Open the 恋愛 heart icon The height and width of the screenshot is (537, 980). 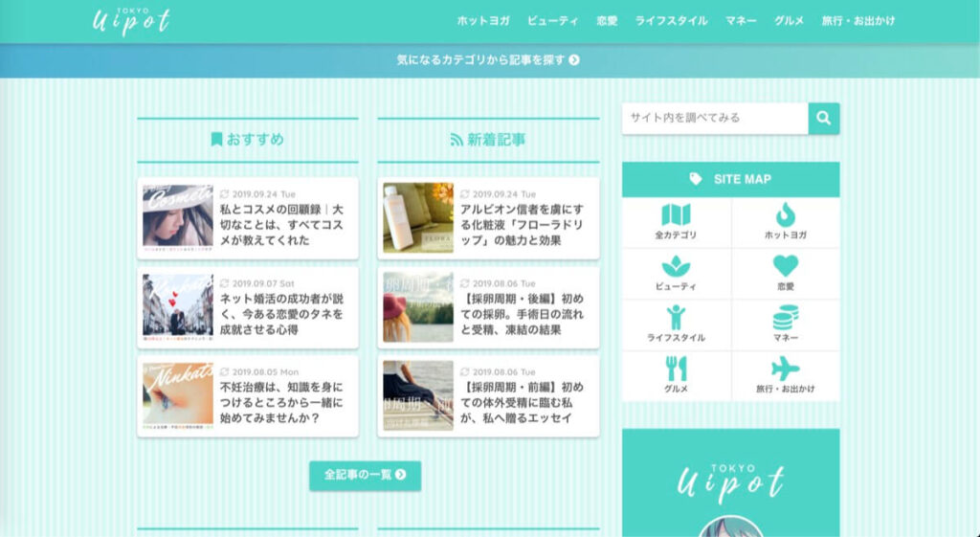[x=786, y=266]
